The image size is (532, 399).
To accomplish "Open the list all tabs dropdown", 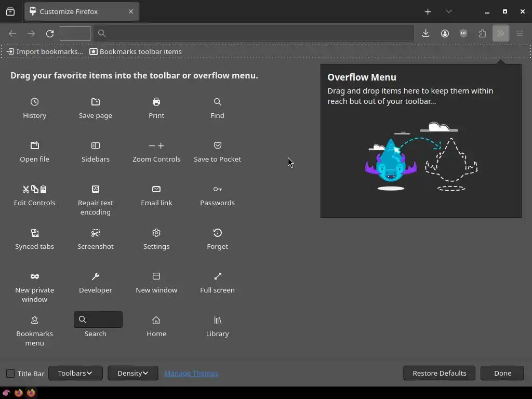I will [x=449, y=11].
